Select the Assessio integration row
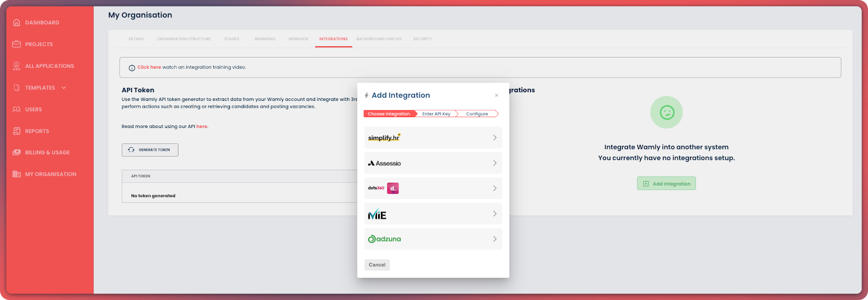Screen dimensions: 868x300 click(433, 163)
